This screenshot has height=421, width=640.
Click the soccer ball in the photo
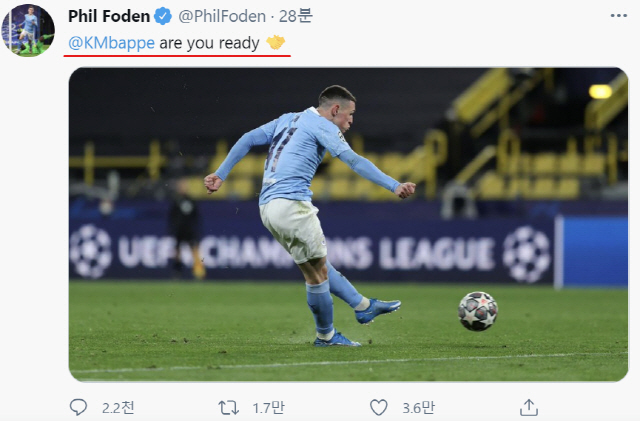(x=478, y=311)
